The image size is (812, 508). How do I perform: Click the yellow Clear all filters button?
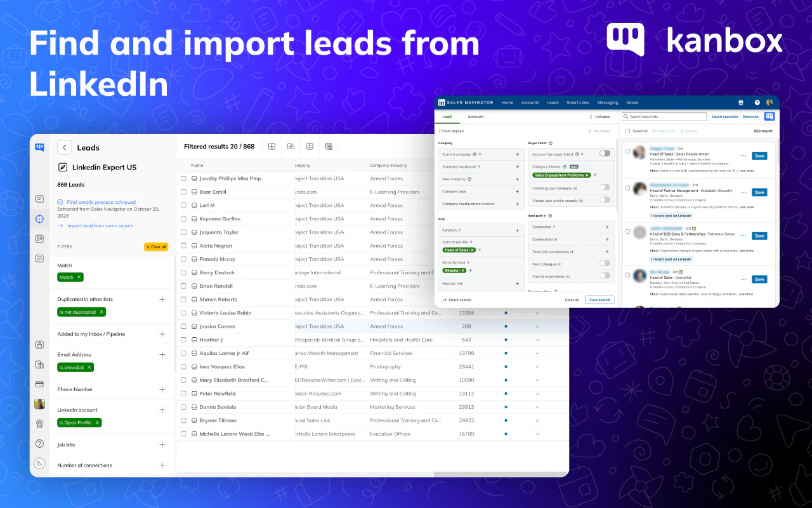(156, 247)
